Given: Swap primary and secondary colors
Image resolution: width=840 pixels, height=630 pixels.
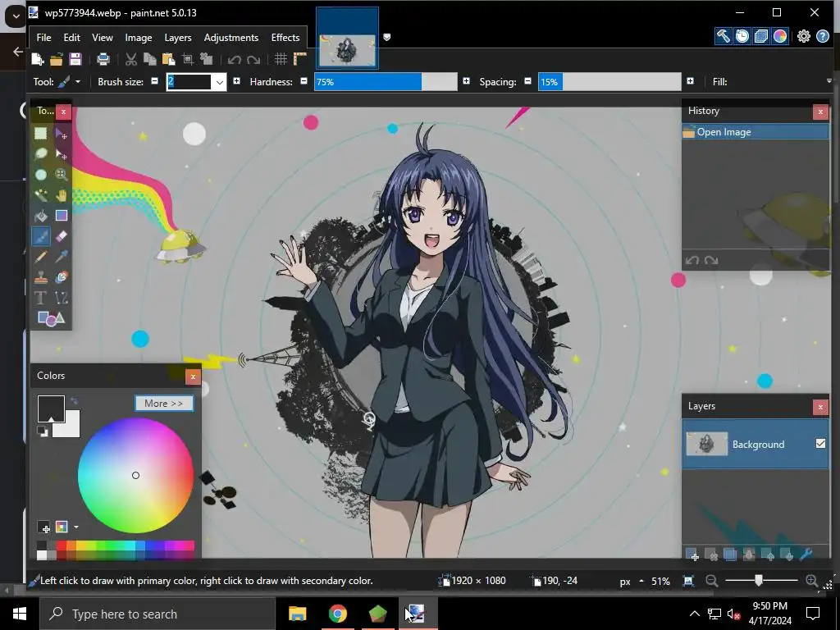Looking at the screenshot, I should pos(74,400).
